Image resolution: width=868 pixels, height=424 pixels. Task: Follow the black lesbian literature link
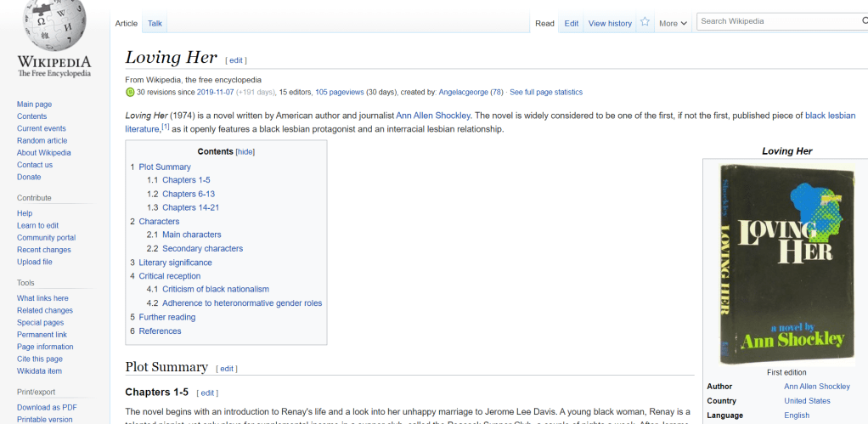pyautogui.click(x=830, y=116)
